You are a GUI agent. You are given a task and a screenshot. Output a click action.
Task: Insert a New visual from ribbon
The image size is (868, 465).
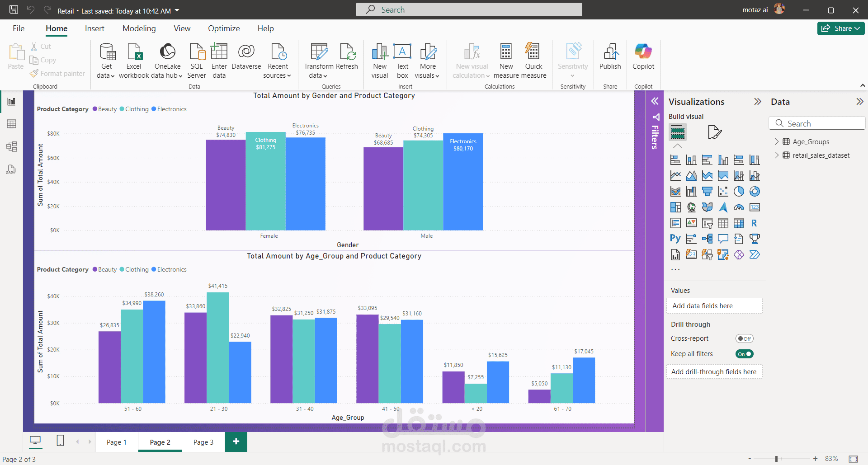pyautogui.click(x=380, y=61)
